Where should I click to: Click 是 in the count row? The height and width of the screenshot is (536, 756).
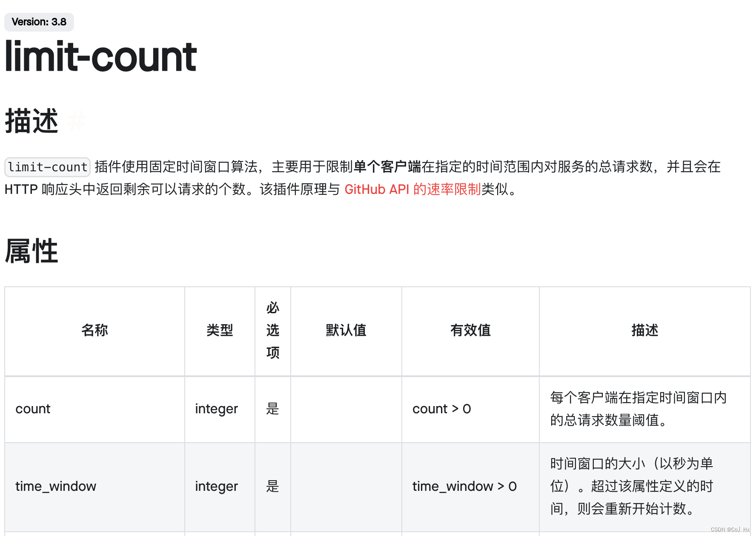pyautogui.click(x=272, y=409)
